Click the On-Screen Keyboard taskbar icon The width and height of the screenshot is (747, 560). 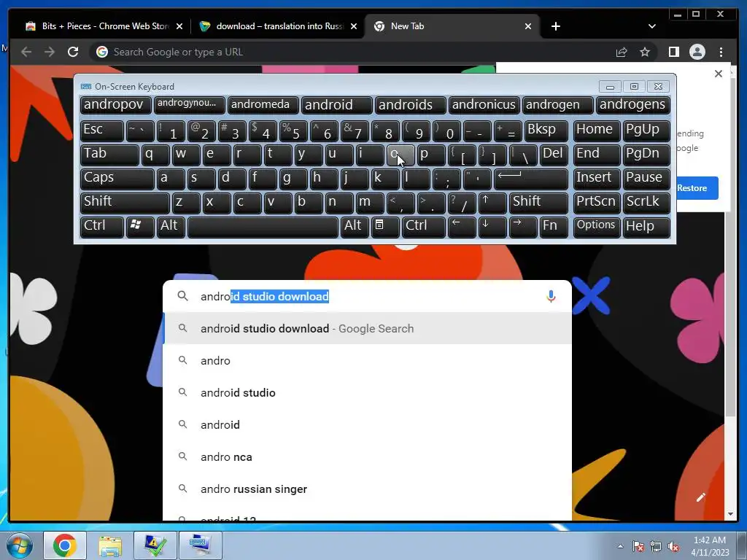pyautogui.click(x=200, y=545)
